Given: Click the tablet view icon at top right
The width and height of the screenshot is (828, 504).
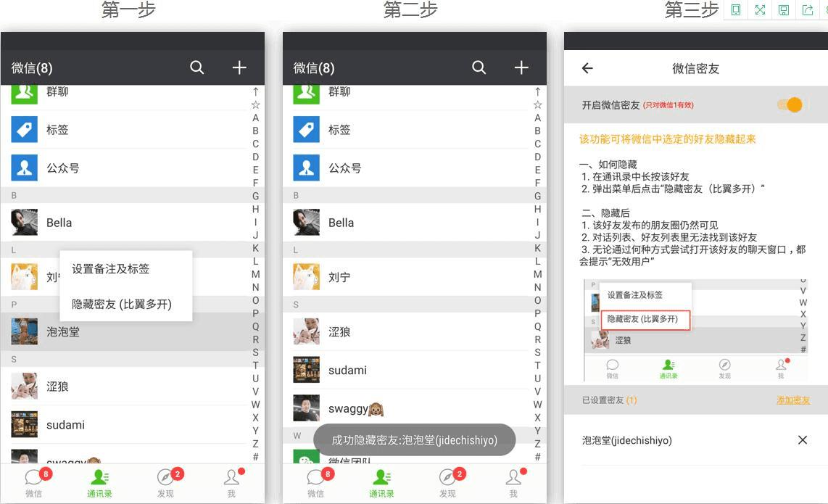Looking at the screenshot, I should point(736,9).
